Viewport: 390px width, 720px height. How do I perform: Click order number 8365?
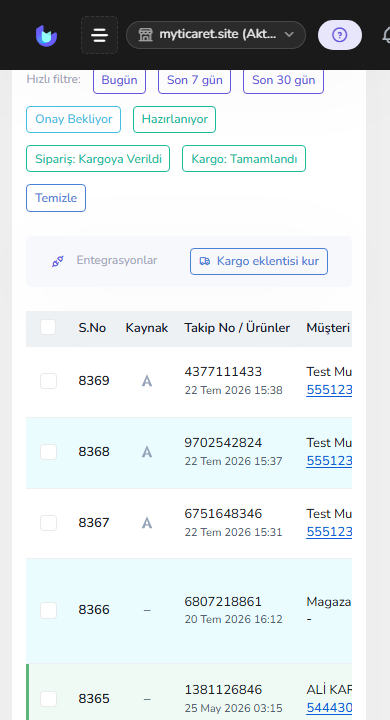(94, 699)
